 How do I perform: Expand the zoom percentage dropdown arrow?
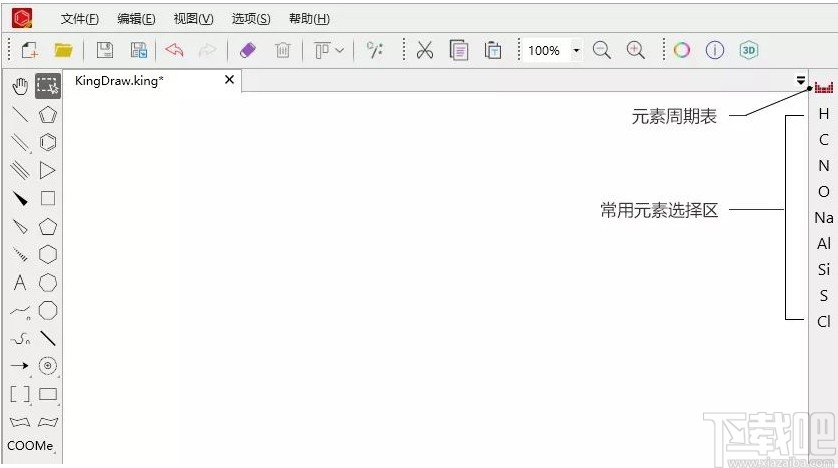576,51
